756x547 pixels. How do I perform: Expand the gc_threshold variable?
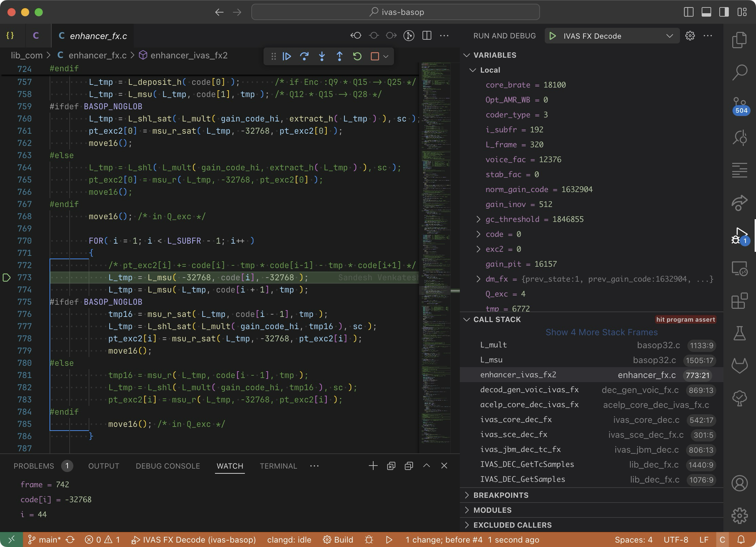(x=479, y=219)
